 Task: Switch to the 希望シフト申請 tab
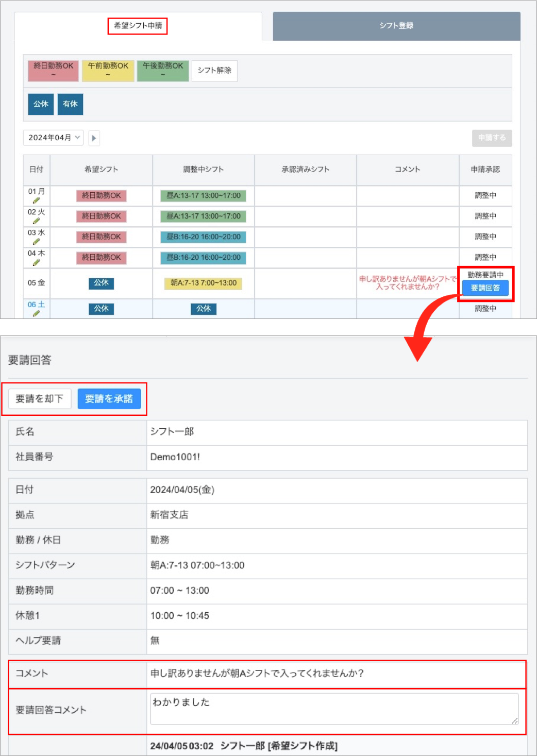[138, 26]
